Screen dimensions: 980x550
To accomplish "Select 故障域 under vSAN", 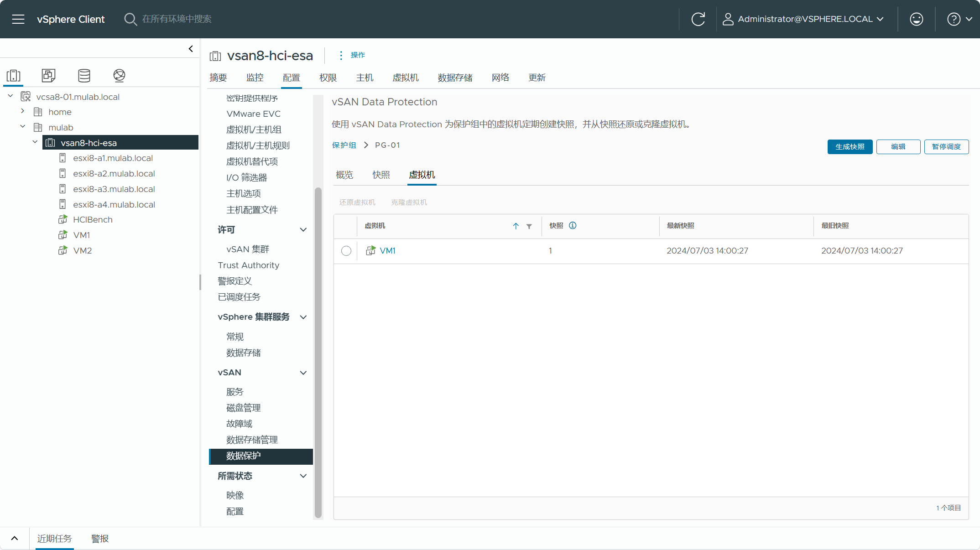I will pos(239,424).
